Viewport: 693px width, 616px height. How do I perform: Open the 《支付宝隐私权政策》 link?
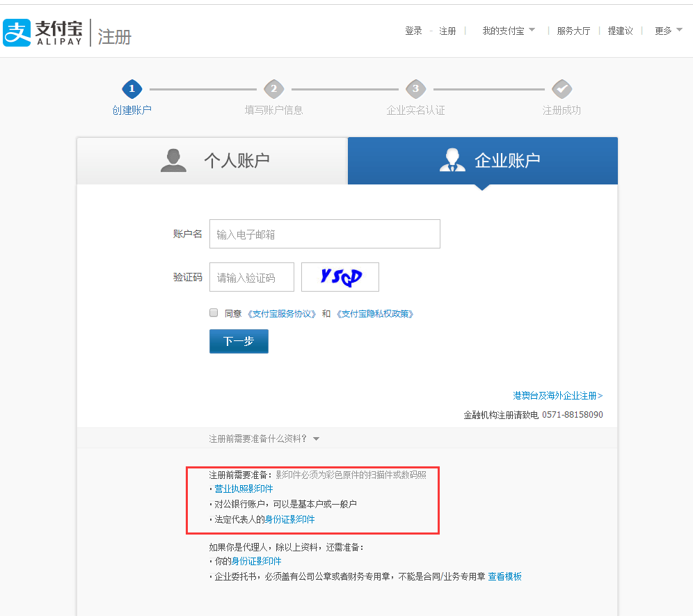click(375, 313)
